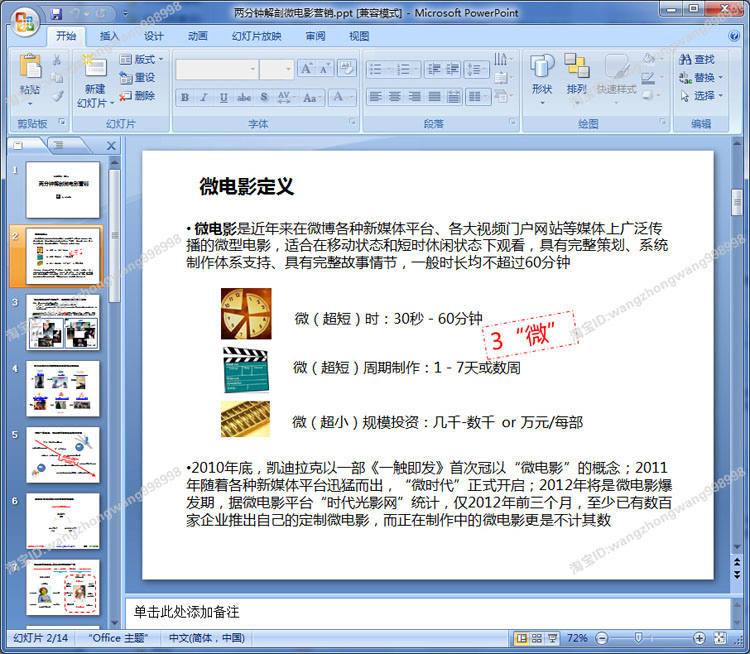Viewport: 750px width, 654px height.
Task: Open the numbering list dropdown
Action: click(x=408, y=69)
